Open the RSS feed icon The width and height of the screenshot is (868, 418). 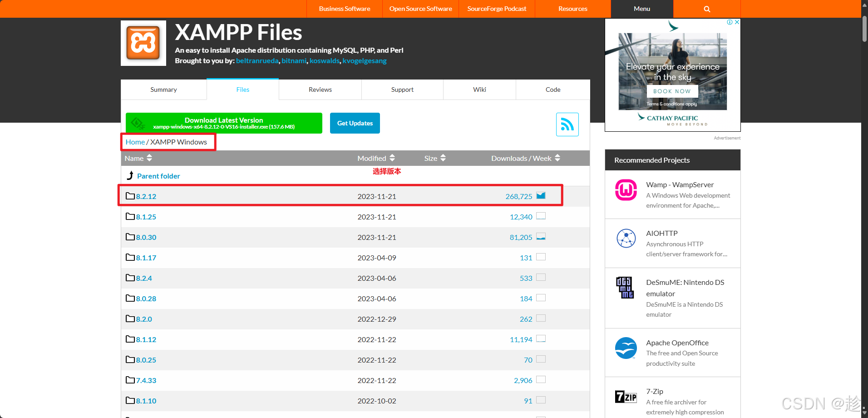(567, 124)
